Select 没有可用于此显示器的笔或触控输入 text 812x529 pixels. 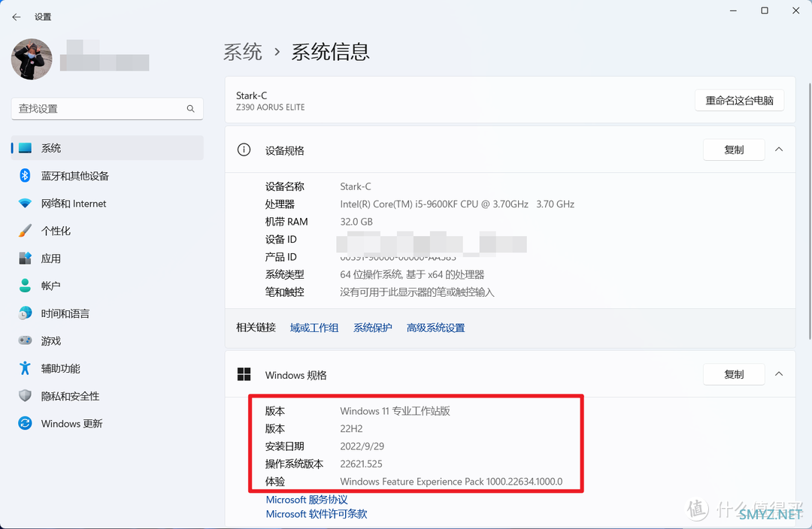(x=417, y=292)
